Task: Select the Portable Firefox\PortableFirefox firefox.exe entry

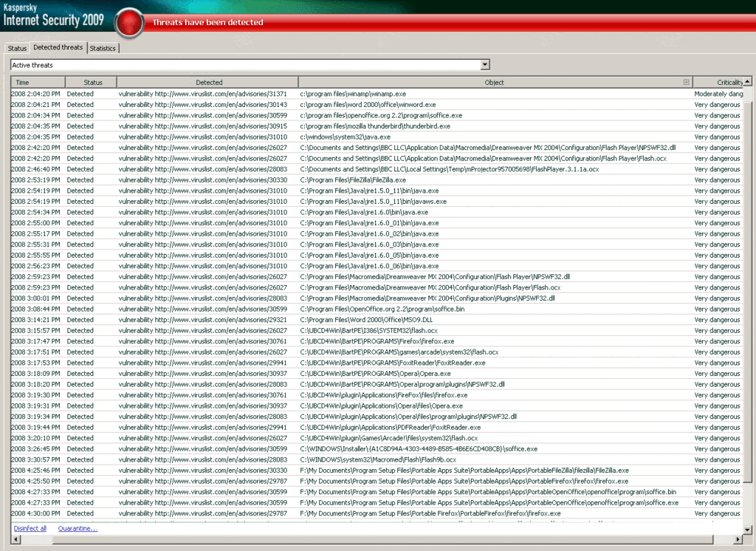Action: [x=430, y=514]
